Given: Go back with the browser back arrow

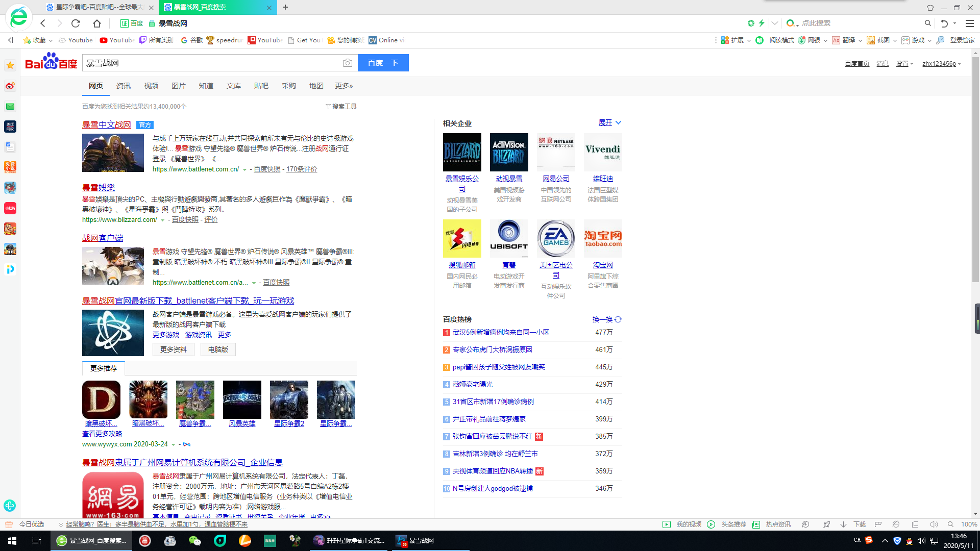Looking at the screenshot, I should (x=43, y=23).
